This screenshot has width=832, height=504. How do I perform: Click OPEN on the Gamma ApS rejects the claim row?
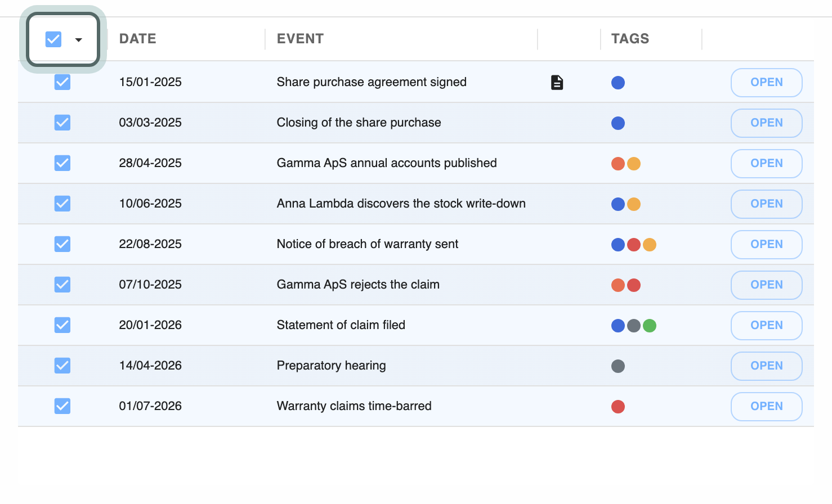tap(766, 285)
